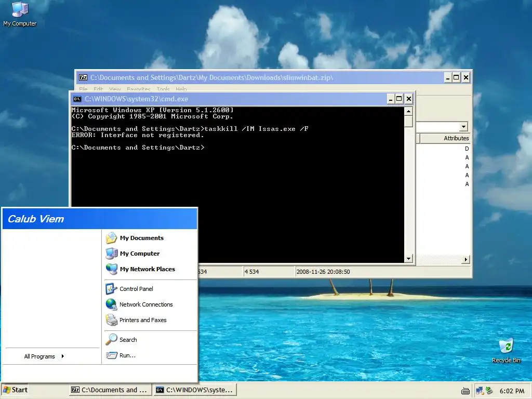Click cmd window scroll up arrow
The height and width of the screenshot is (399, 532).
pyautogui.click(x=408, y=111)
